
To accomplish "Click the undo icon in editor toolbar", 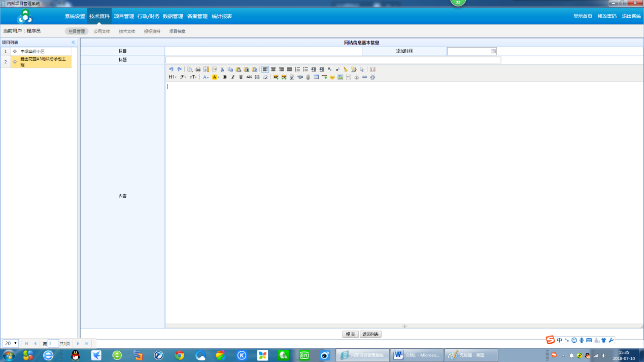I will (x=171, y=69).
